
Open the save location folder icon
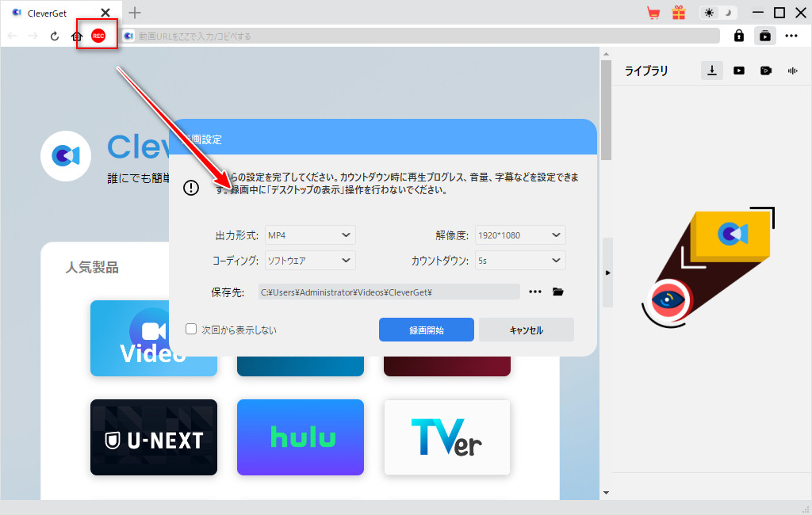[x=558, y=292]
